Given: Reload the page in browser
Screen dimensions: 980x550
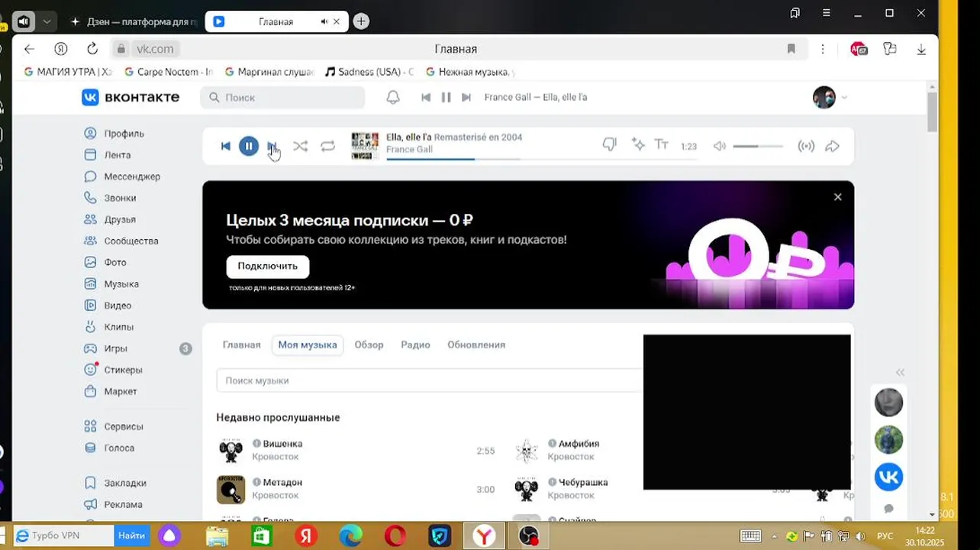Looking at the screenshot, I should tap(92, 49).
